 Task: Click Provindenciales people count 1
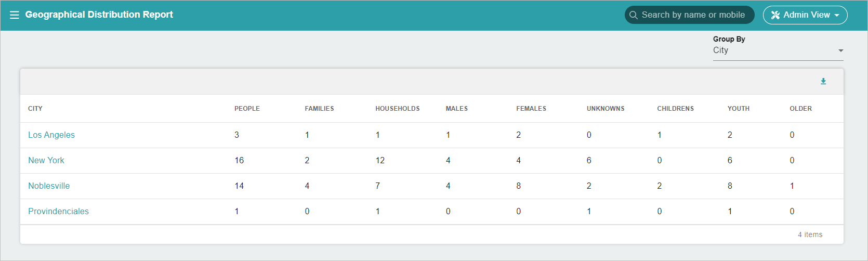(236, 211)
